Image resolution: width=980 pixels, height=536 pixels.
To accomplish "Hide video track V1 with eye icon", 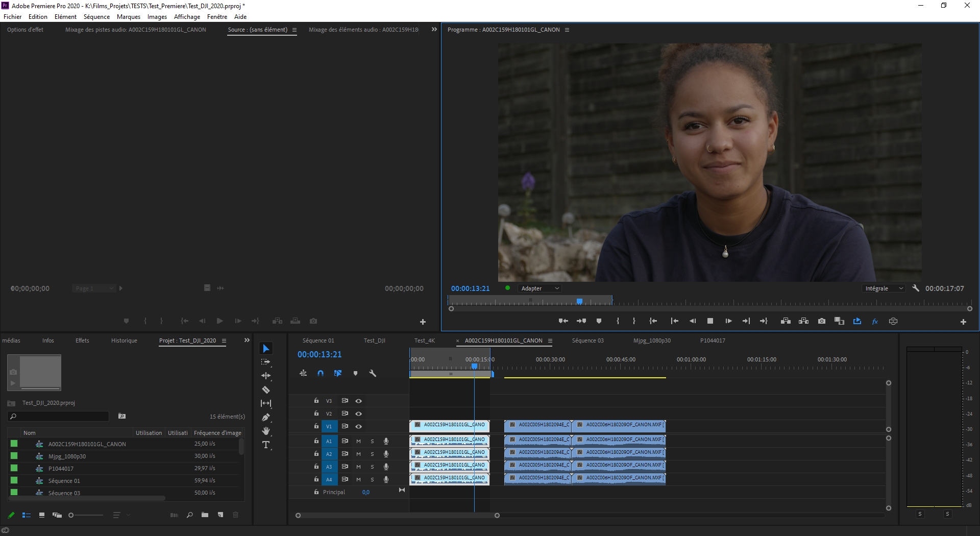I will (x=359, y=426).
